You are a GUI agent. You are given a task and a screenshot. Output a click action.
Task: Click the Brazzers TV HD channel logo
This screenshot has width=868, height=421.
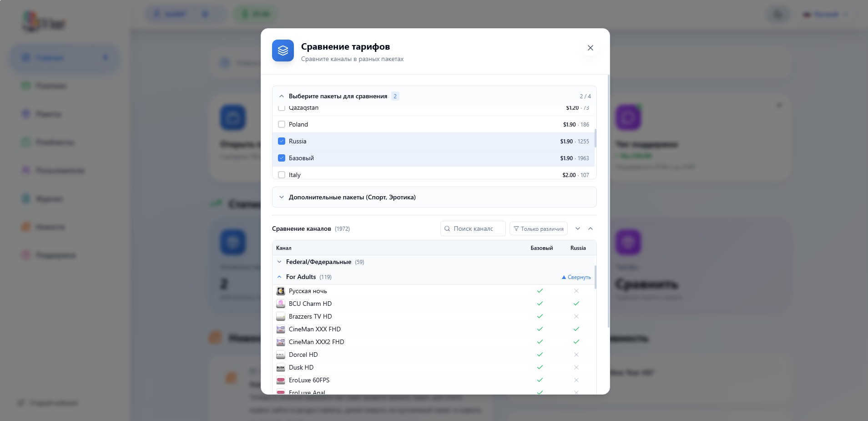tap(281, 316)
